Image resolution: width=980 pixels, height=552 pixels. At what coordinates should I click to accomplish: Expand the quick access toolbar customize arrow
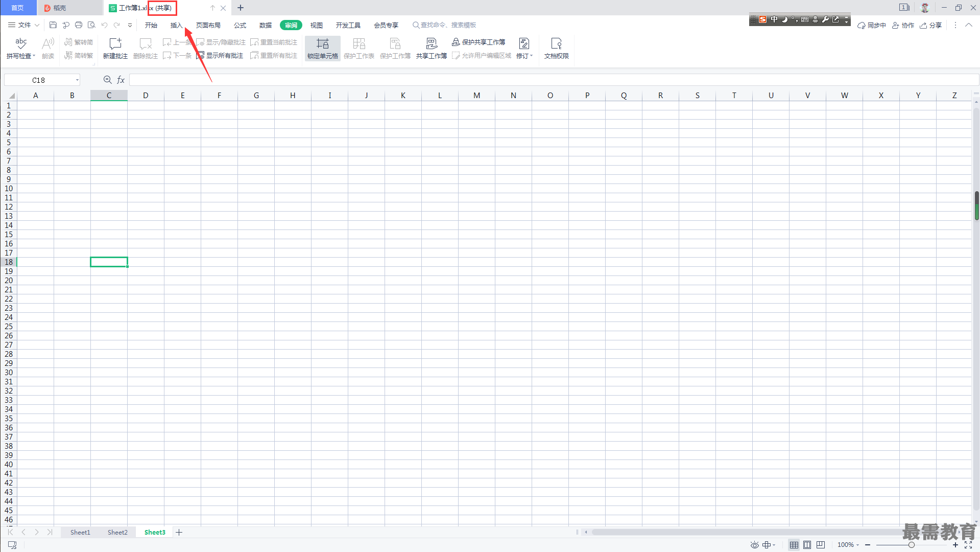point(130,25)
